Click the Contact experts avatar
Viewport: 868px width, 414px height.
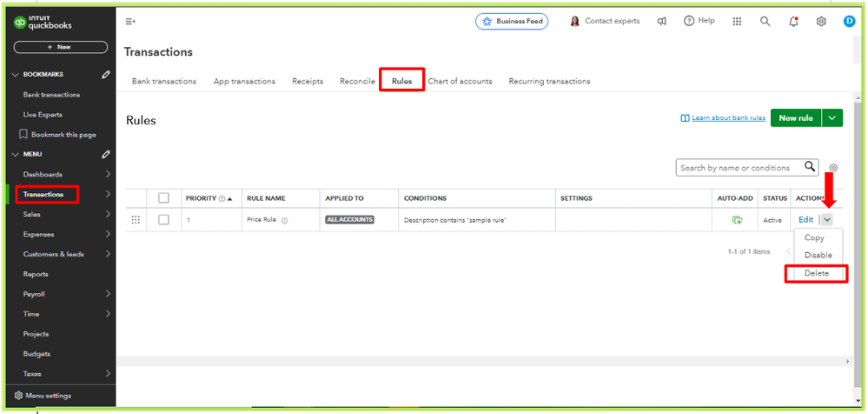[x=574, y=21]
